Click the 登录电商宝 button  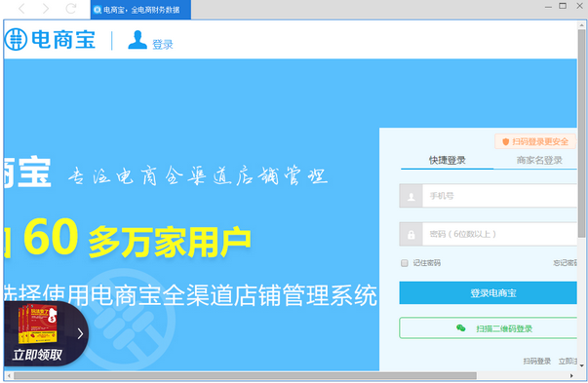pyautogui.click(x=488, y=292)
